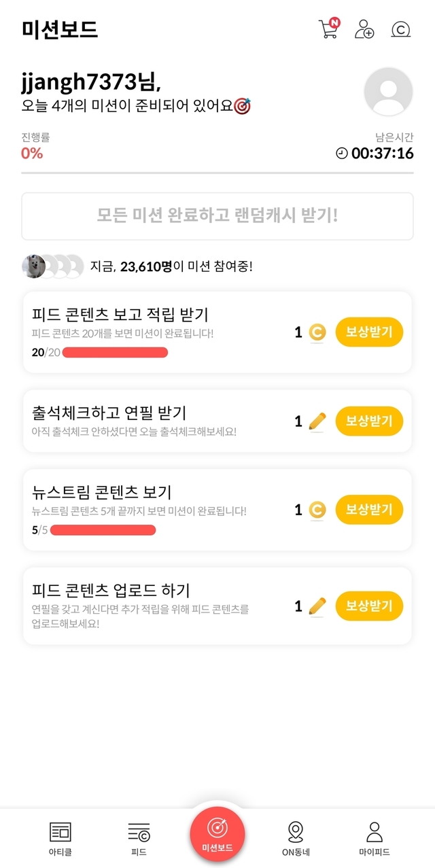Tap the newsstream mission progress bar
The height and width of the screenshot is (868, 435).
103,530
